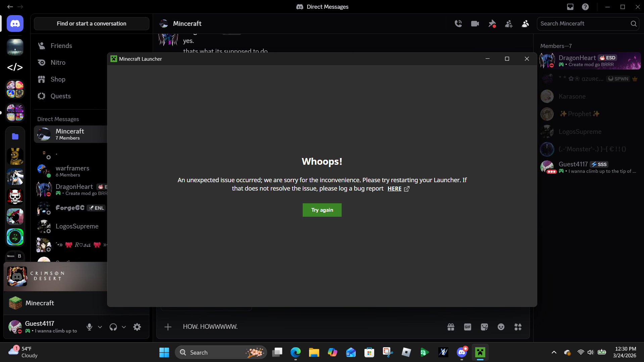Open the Apps launcher in chat bar
The width and height of the screenshot is (644, 362).
click(518, 327)
